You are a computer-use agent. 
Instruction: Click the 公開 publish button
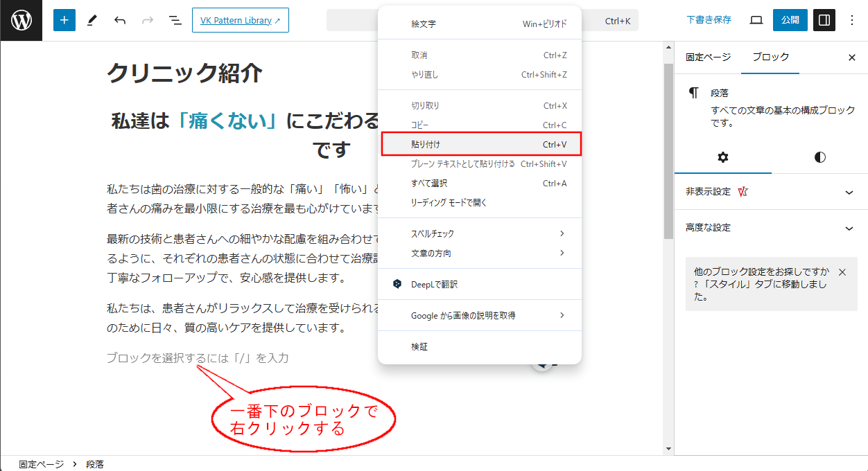790,20
